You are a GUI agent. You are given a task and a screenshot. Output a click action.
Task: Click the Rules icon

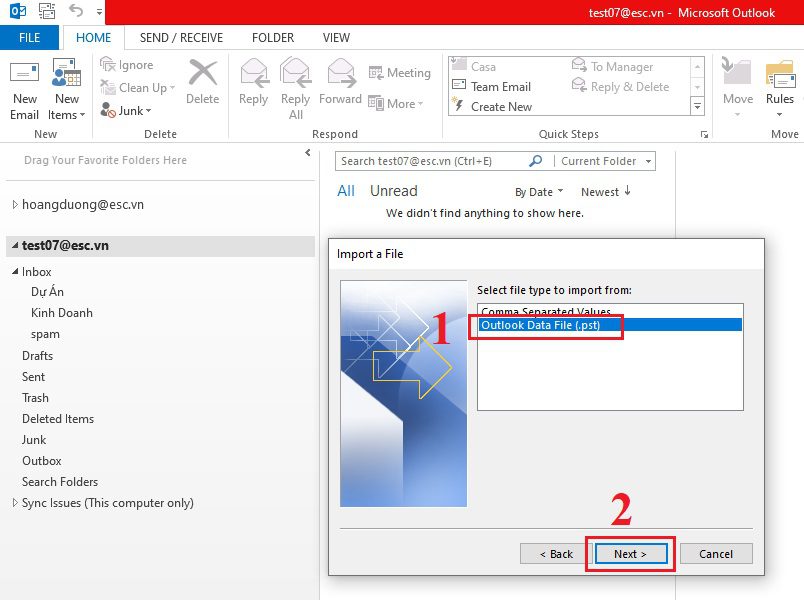tap(780, 73)
